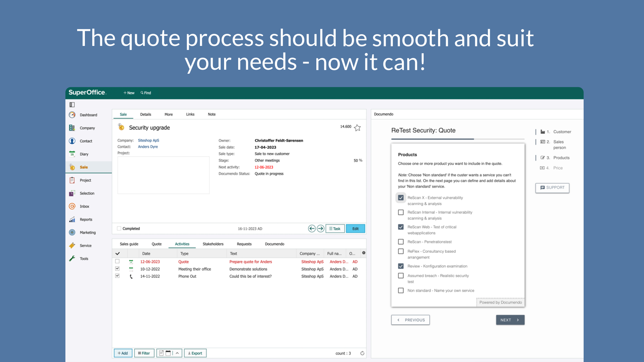The height and width of the screenshot is (362, 644).
Task: Open the Stakeholders tab
Action: pos(213,244)
